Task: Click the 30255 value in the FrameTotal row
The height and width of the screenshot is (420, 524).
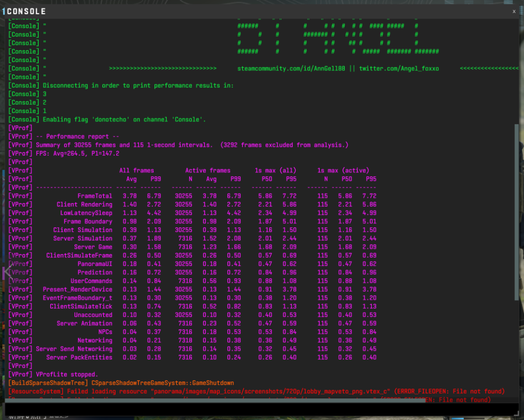Action: (x=183, y=196)
